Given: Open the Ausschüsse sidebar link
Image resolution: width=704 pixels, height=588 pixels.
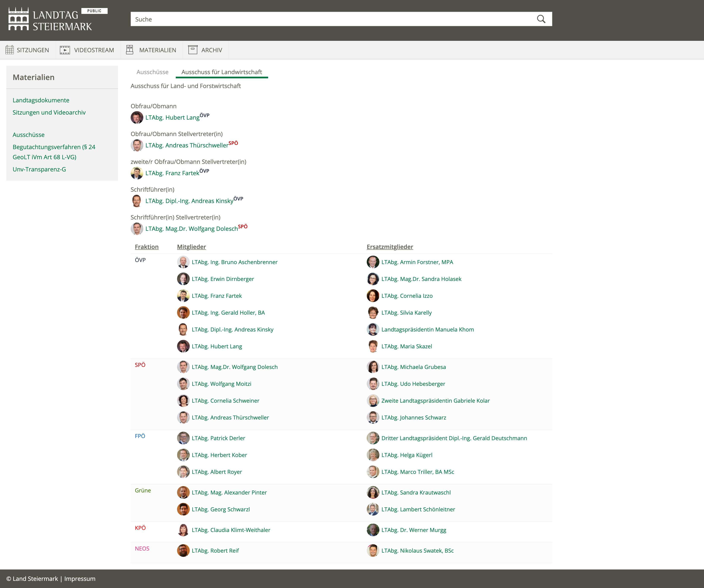Looking at the screenshot, I should coord(28,135).
